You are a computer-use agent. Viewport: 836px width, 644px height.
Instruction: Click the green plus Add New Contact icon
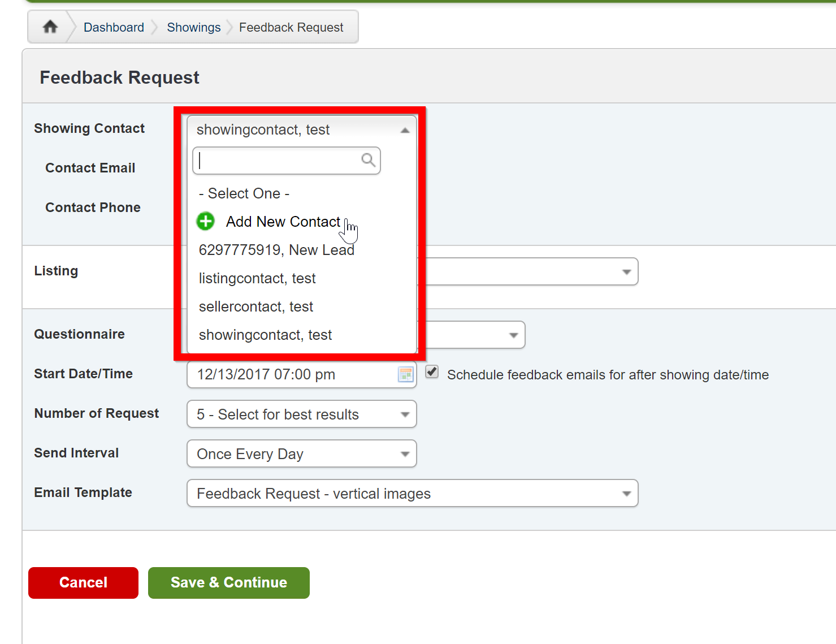(205, 221)
